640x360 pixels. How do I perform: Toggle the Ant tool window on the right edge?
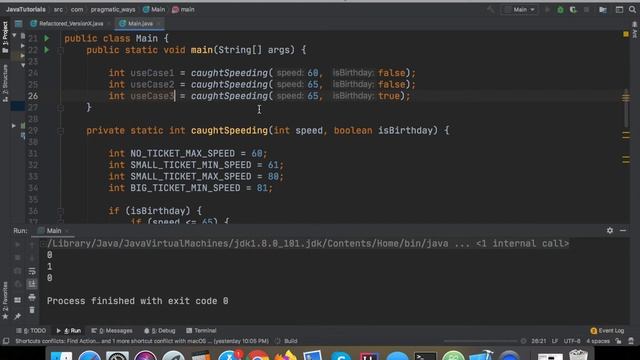click(635, 31)
